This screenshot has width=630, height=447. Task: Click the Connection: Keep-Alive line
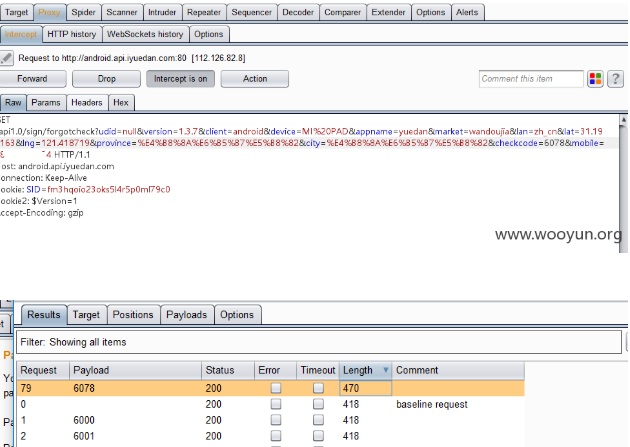tap(43, 178)
